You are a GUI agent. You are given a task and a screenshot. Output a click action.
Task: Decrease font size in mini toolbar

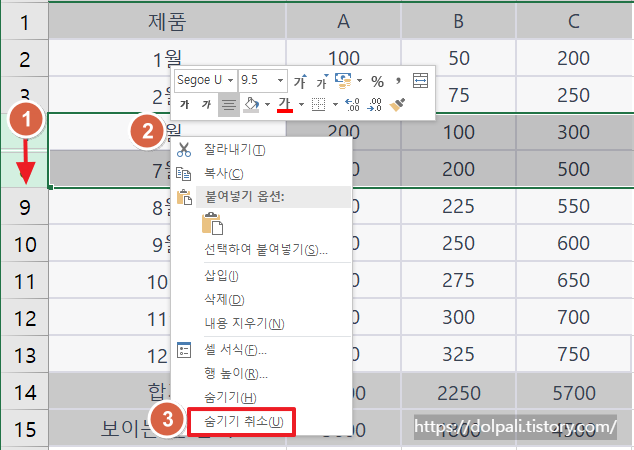pyautogui.click(x=322, y=81)
